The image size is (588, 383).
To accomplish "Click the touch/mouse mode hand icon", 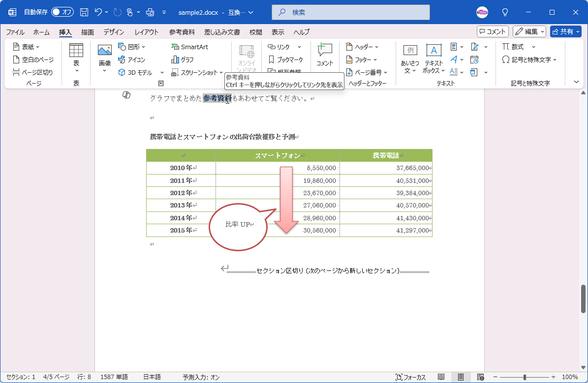I will 129,12.
